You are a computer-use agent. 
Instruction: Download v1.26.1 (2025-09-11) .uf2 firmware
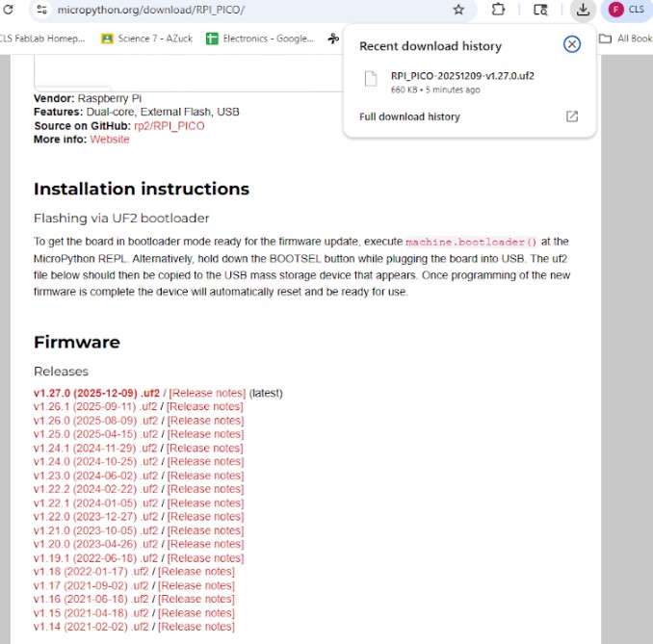[95, 407]
